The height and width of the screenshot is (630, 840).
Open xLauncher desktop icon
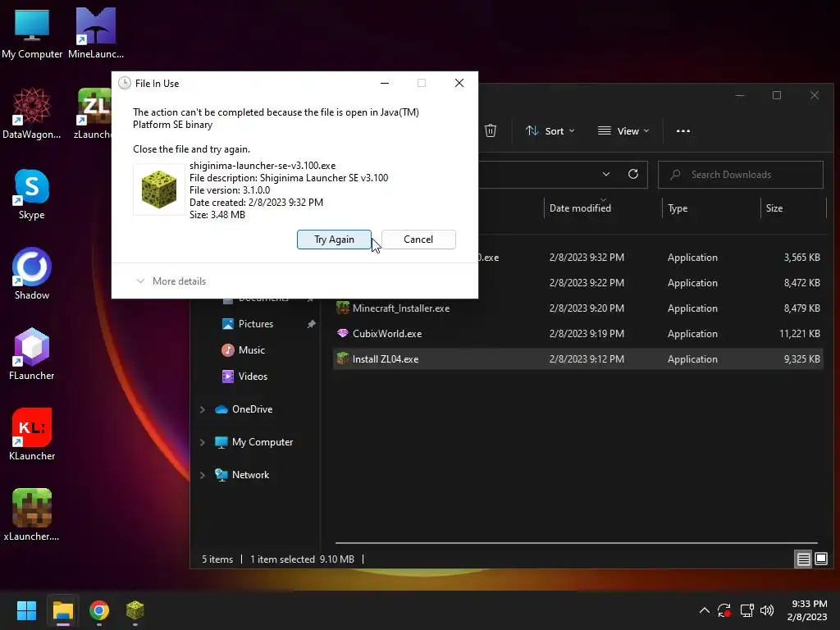point(32,515)
